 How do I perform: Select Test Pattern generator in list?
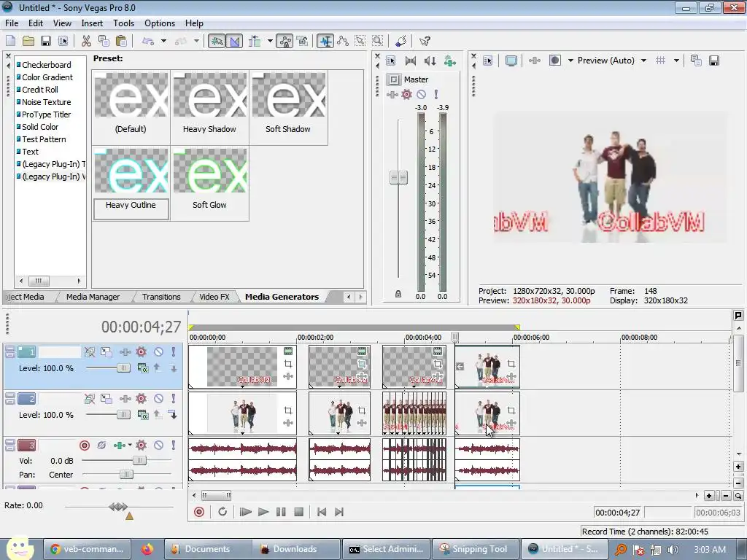44,139
